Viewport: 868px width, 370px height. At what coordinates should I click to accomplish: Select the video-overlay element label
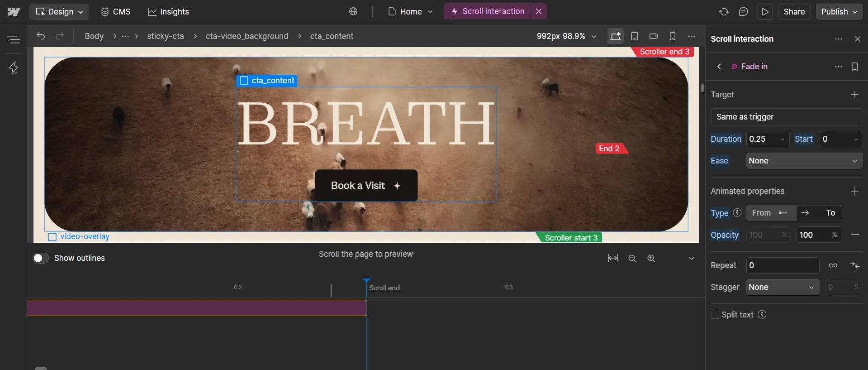click(79, 236)
